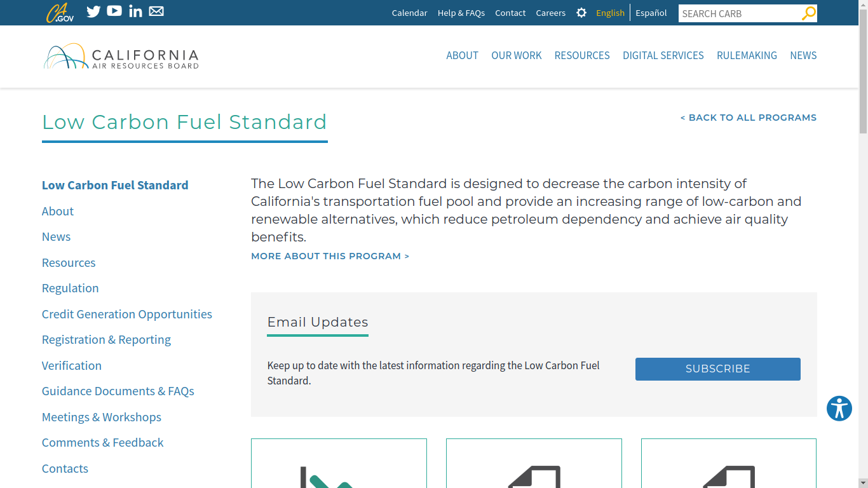Screen dimensions: 868x488
Task: Focus the Search CARB input field
Action: pyautogui.click(x=739, y=13)
